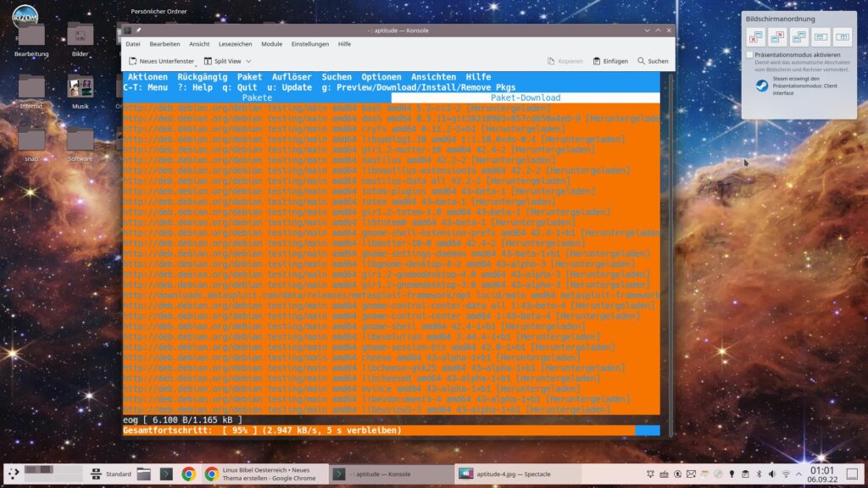Open aptitude Auflöser menu
The width and height of the screenshot is (868, 488).
pos(292,77)
